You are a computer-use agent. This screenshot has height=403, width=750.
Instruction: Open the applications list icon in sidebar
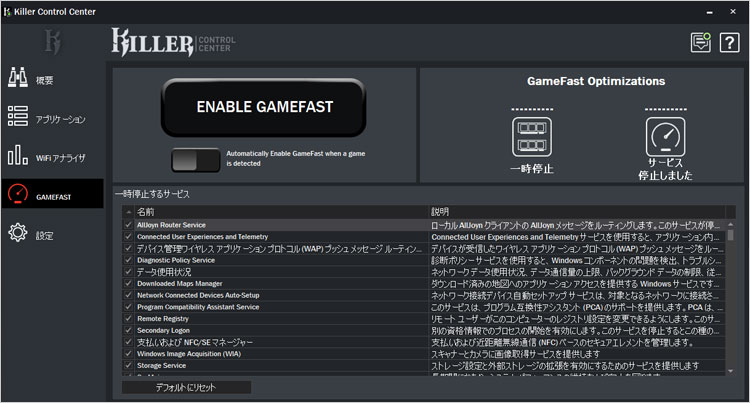[x=18, y=117]
